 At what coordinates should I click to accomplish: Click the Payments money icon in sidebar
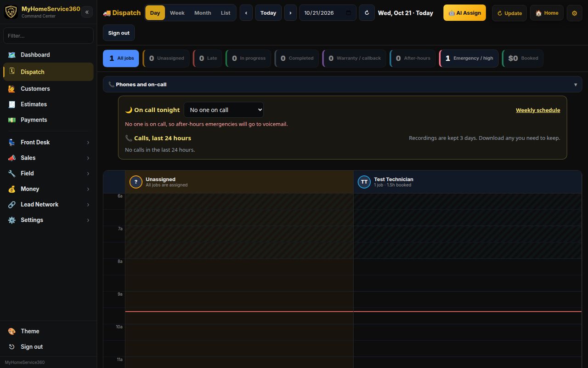click(x=12, y=120)
